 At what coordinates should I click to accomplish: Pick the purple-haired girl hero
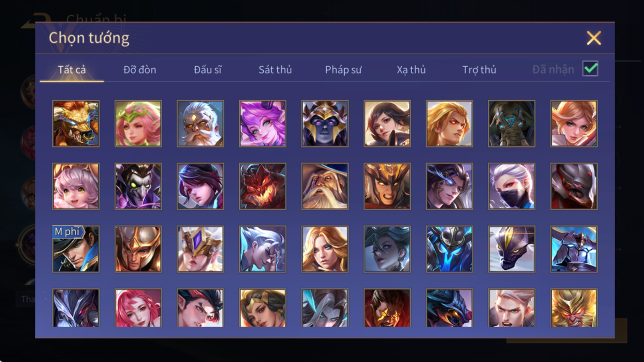tap(262, 124)
